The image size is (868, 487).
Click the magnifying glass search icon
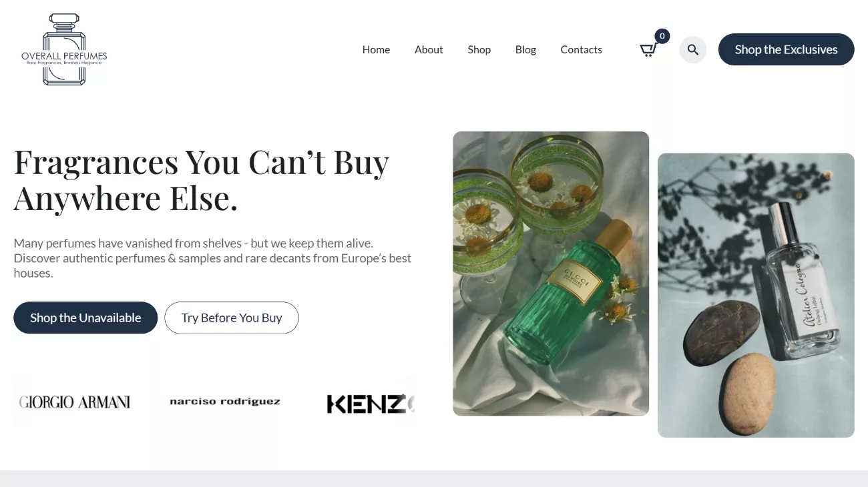692,50
